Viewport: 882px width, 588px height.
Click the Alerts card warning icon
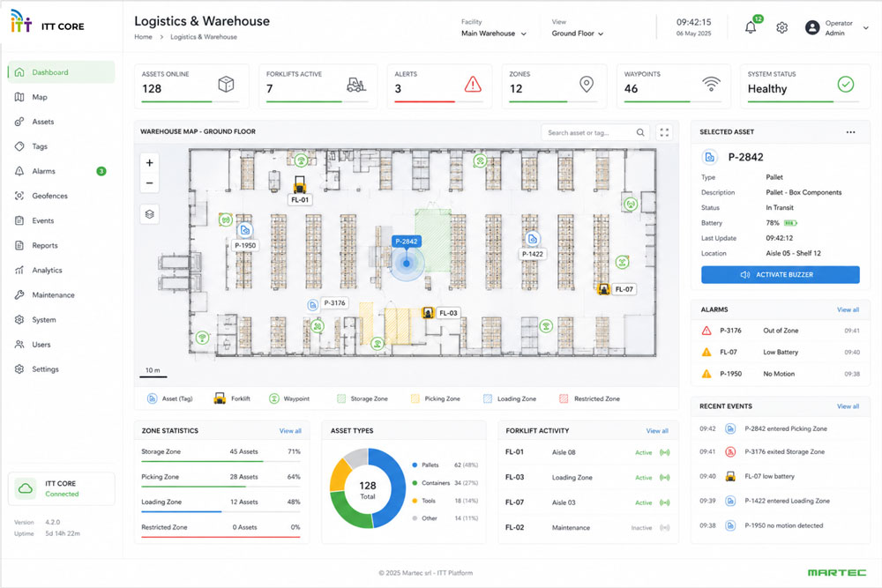click(473, 85)
